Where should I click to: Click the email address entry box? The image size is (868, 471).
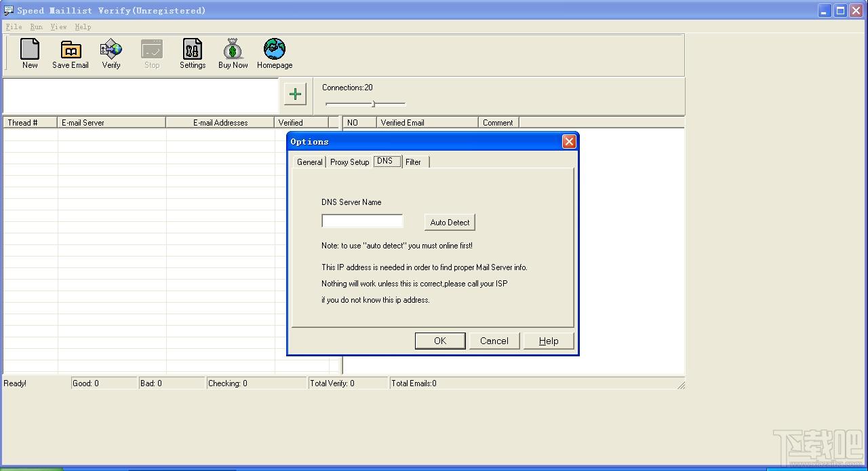[140, 96]
